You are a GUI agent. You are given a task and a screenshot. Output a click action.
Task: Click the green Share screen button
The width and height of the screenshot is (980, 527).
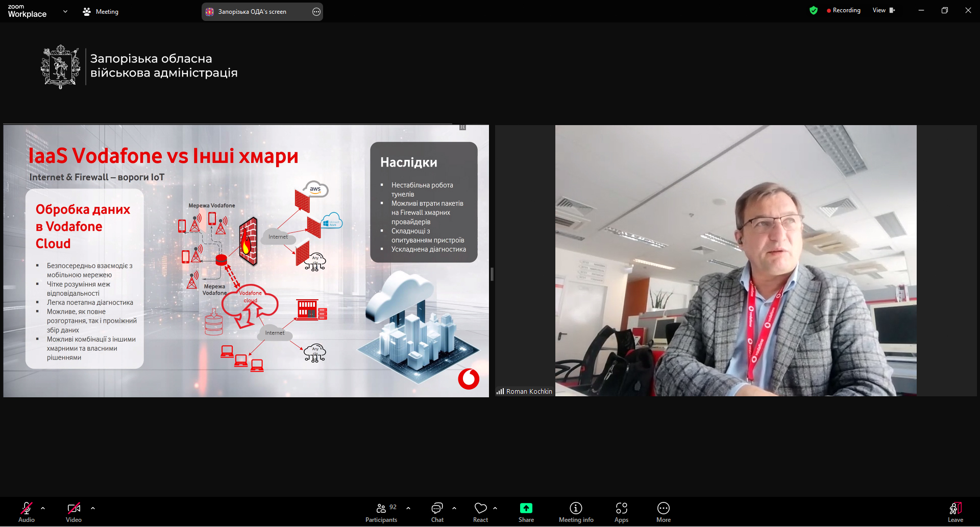526,512
